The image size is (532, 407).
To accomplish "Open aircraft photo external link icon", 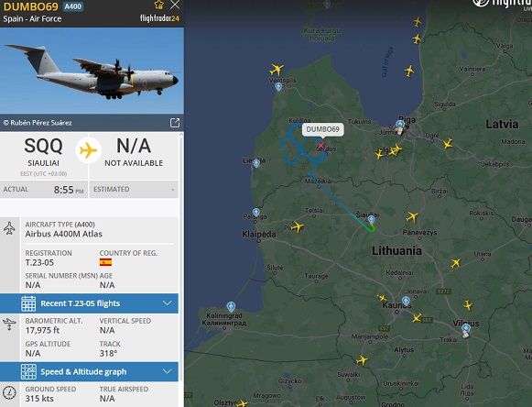I will tap(175, 123).
